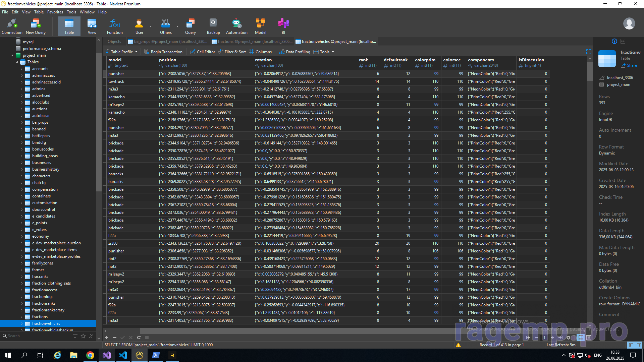The height and width of the screenshot is (362, 644).
Task: Expand the accounts table node
Action: pos(21,69)
